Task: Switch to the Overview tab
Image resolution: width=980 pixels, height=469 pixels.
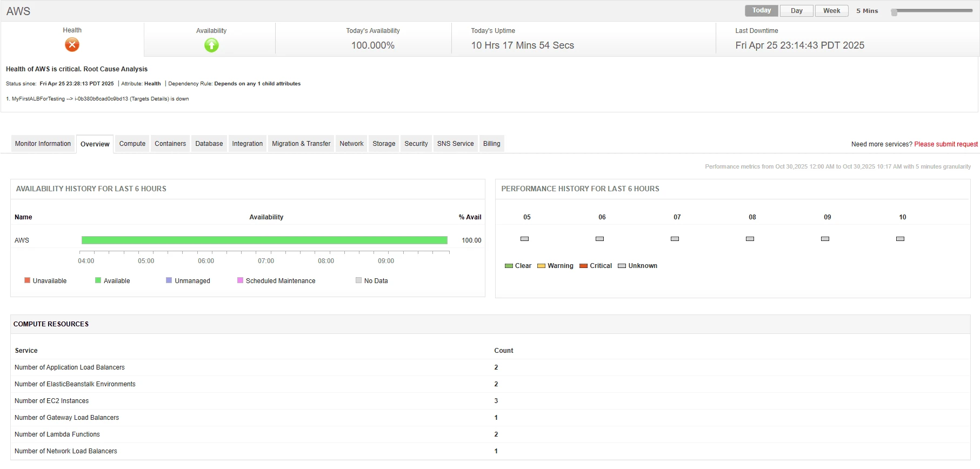Action: click(x=95, y=144)
